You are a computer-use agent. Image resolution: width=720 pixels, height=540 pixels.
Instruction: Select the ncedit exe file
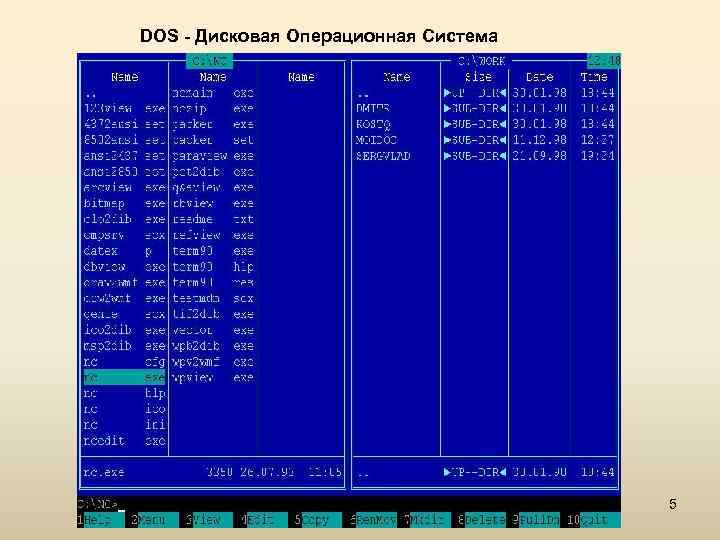124,441
